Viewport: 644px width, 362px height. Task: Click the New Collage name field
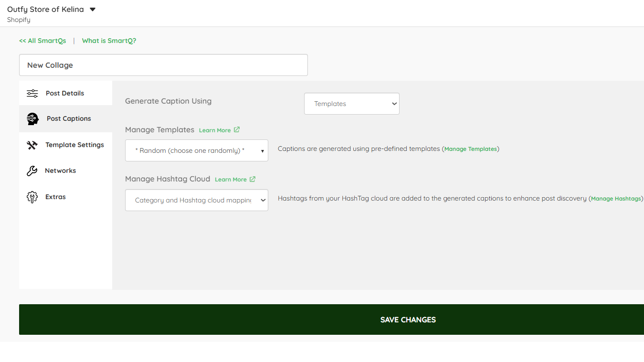tap(163, 65)
